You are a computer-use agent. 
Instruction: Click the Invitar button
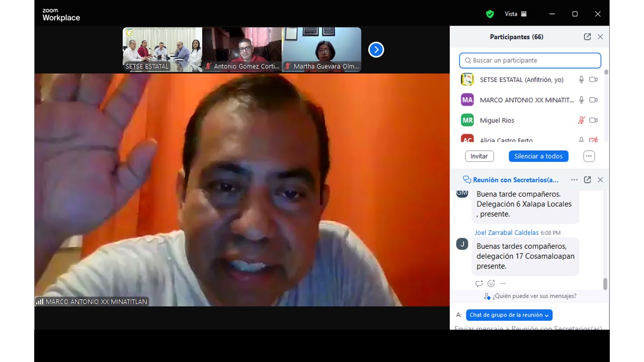[479, 156]
